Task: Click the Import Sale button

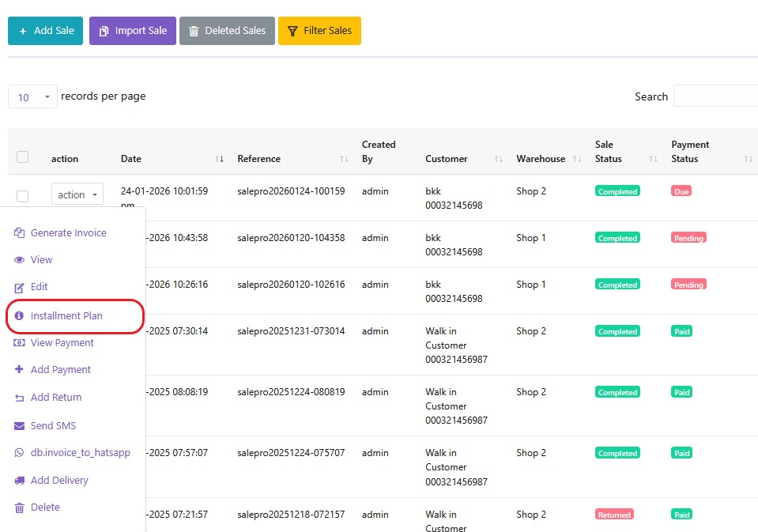Action: click(133, 31)
